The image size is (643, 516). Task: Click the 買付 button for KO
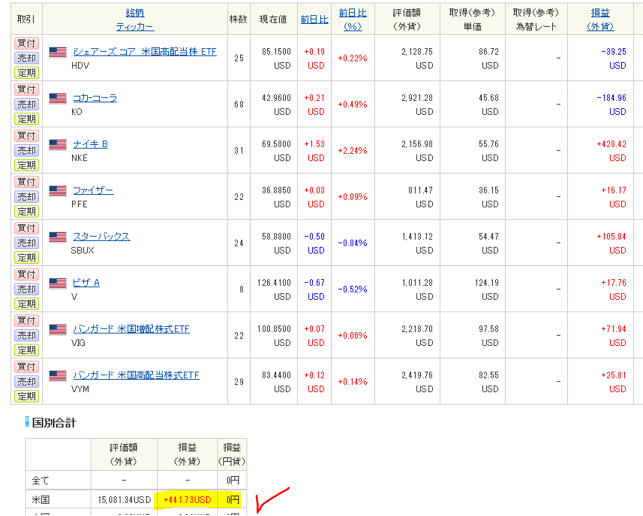pos(27,89)
